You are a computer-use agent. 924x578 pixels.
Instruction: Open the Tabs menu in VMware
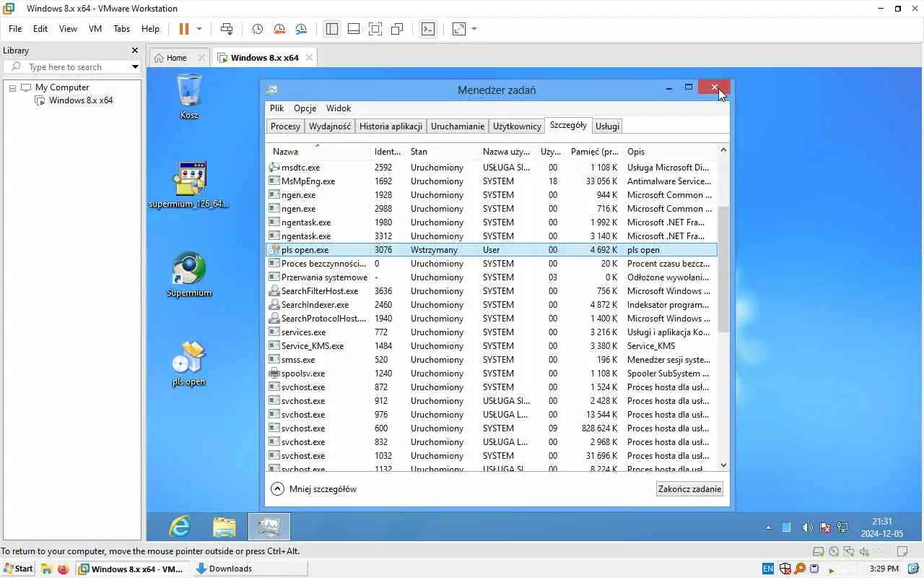click(x=121, y=29)
